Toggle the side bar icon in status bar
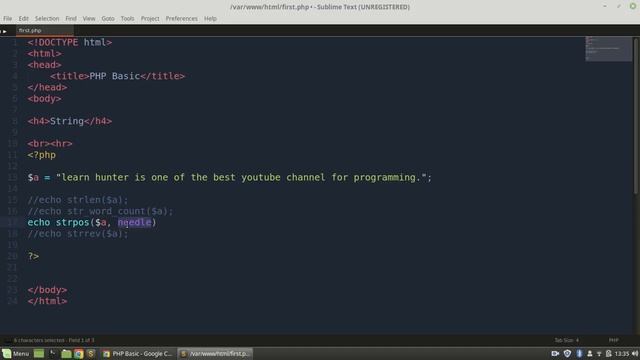 pyautogui.click(x=7, y=340)
